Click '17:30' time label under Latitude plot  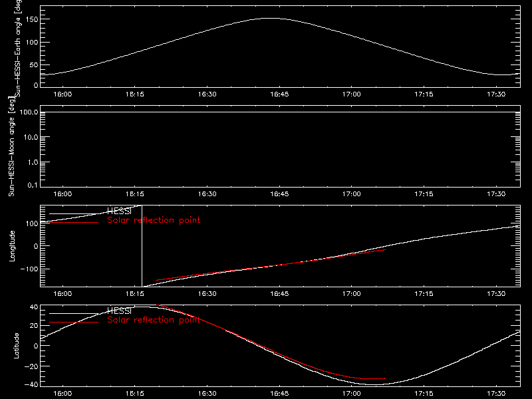point(496,393)
